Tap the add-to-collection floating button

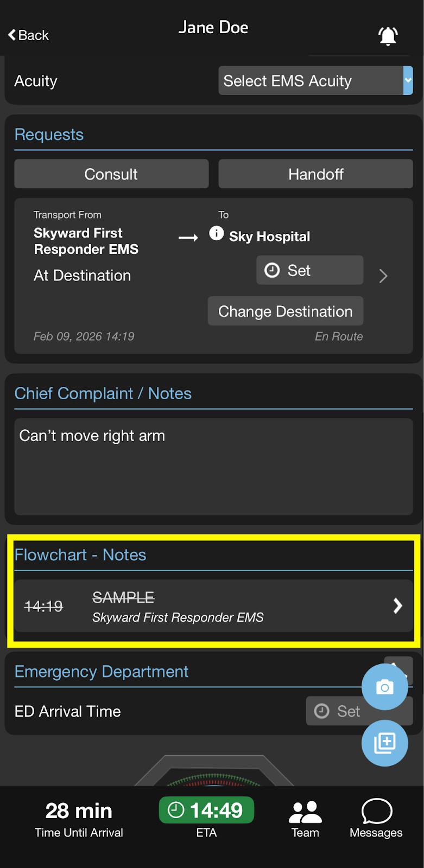pyautogui.click(x=384, y=743)
